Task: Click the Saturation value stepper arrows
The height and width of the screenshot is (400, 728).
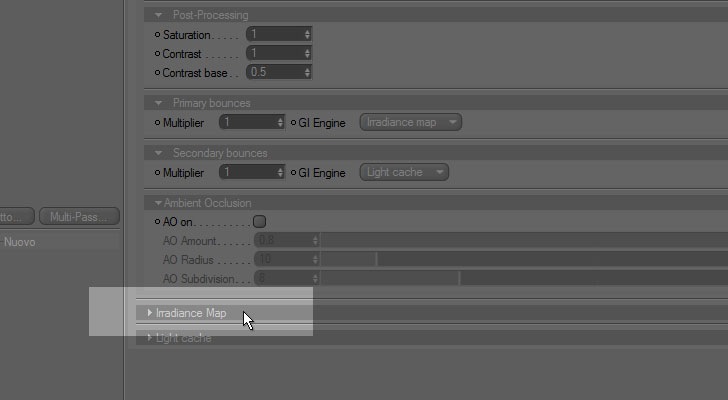Action: coord(307,34)
